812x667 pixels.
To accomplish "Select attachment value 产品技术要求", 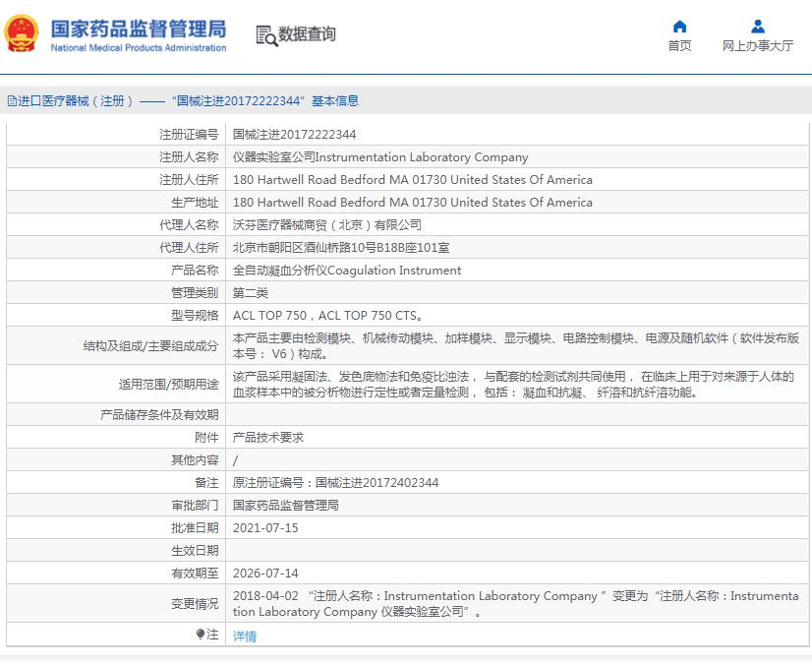I will [x=267, y=438].
